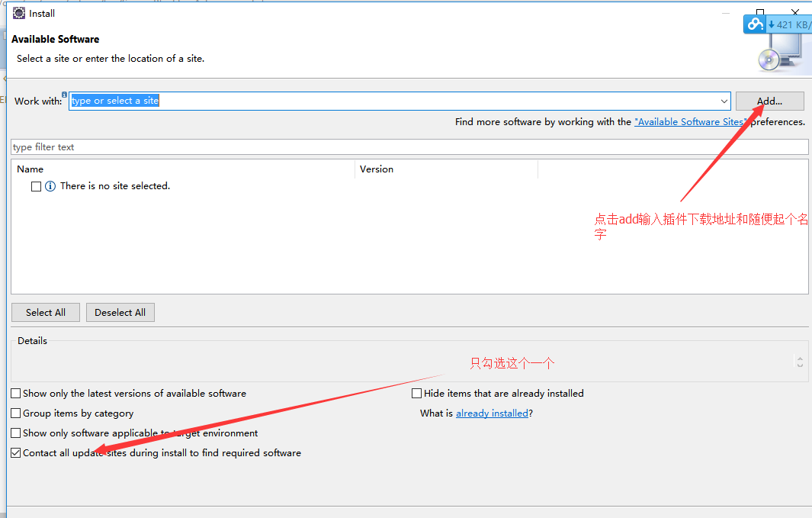Enable 'Show only the latest versions'
Image resolution: width=812 pixels, height=518 pixels.
pyautogui.click(x=16, y=393)
